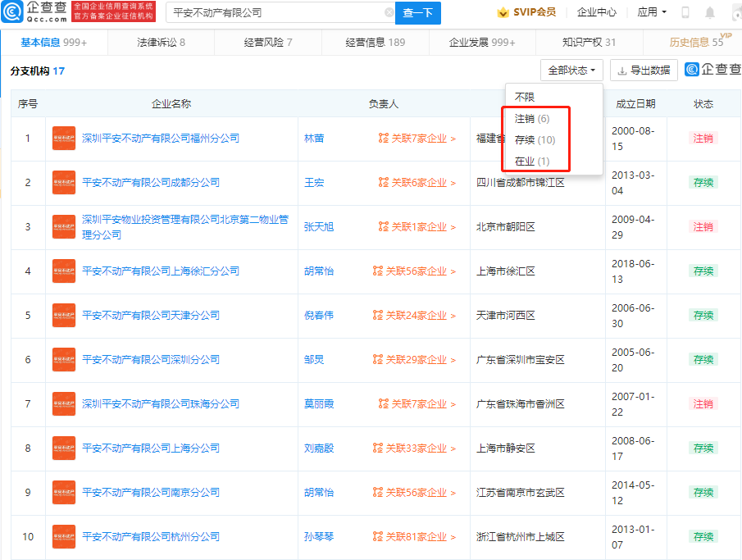Screen dimensions: 742x560
Task: Click the Qcc.com logo icon
Action: pyautogui.click(x=11, y=11)
